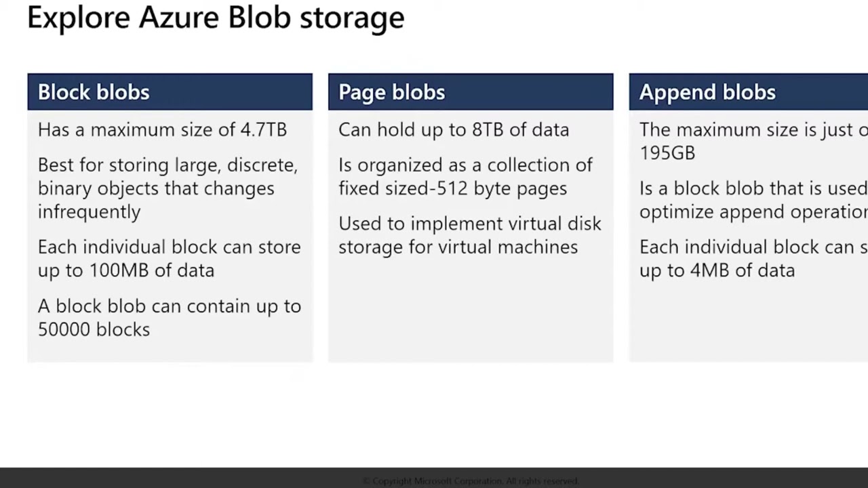Click the Microsoft copyright footer text
The height and width of the screenshot is (488, 868).
(x=470, y=481)
